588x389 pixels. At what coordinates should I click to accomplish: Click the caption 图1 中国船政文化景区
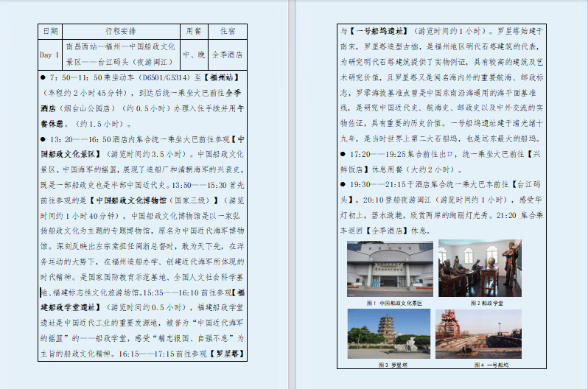[390, 303]
